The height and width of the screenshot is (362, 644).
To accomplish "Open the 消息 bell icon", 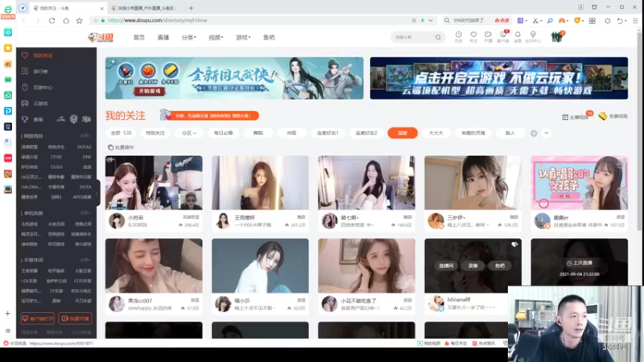I will click(x=518, y=36).
